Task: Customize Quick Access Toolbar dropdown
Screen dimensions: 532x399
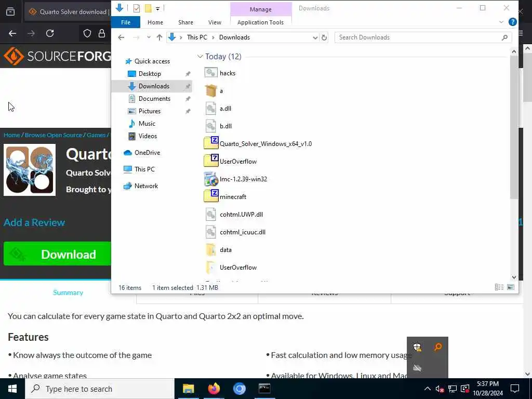Action: point(157,9)
